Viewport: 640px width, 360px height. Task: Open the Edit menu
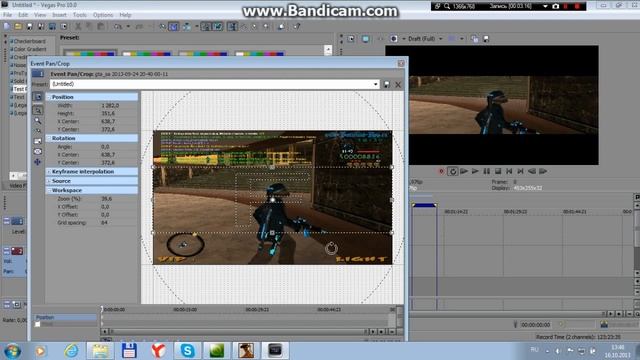[x=23, y=15]
